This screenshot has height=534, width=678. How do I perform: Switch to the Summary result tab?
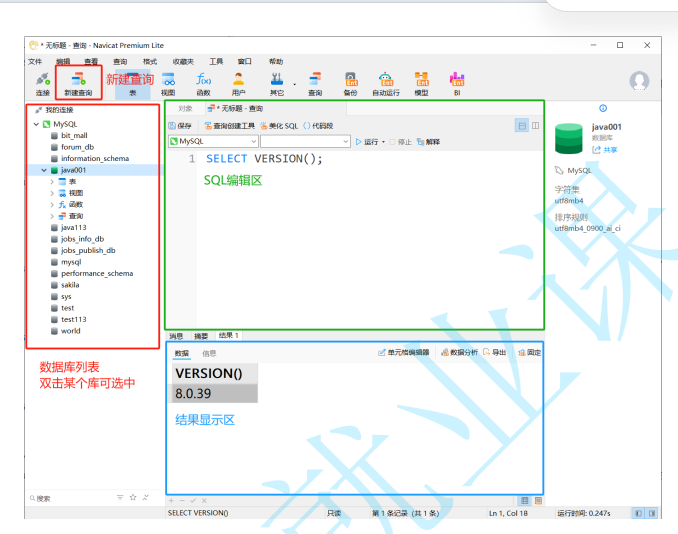pyautogui.click(x=201, y=336)
